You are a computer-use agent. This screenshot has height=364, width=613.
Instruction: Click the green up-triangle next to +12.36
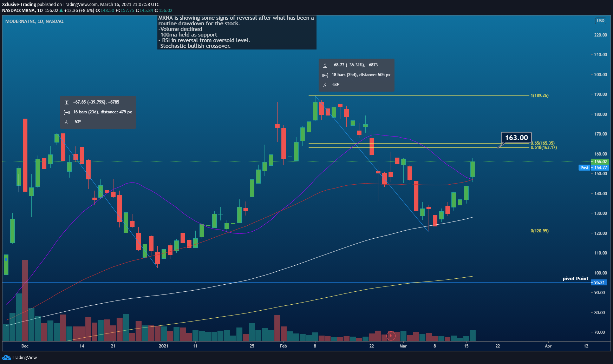point(61,11)
